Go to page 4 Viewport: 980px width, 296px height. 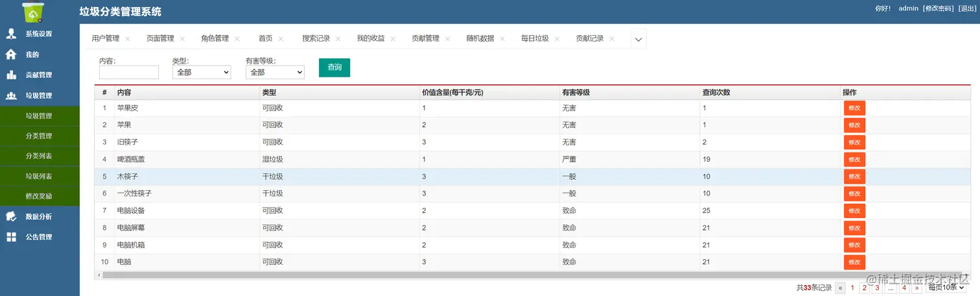coord(904,288)
